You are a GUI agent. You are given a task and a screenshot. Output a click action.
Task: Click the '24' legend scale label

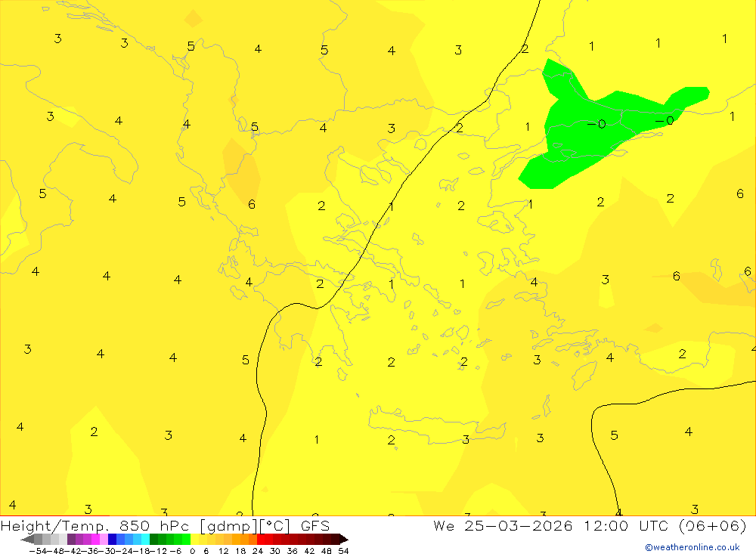(258, 551)
